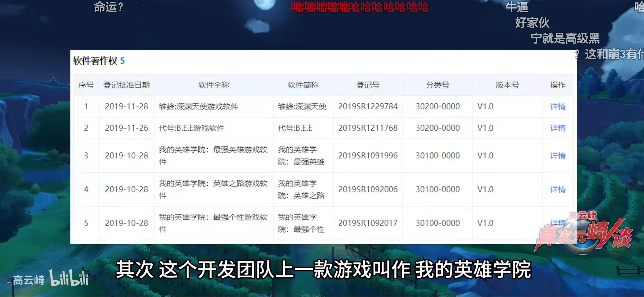
Task: Click registration number 2019SR1211768
Action: coord(368,128)
